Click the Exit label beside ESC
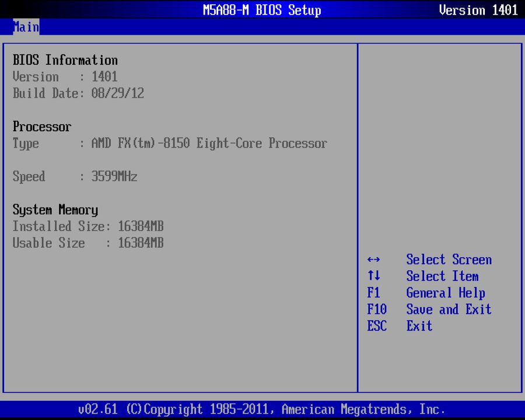Image resolution: width=525 pixels, height=420 pixels. (x=419, y=325)
